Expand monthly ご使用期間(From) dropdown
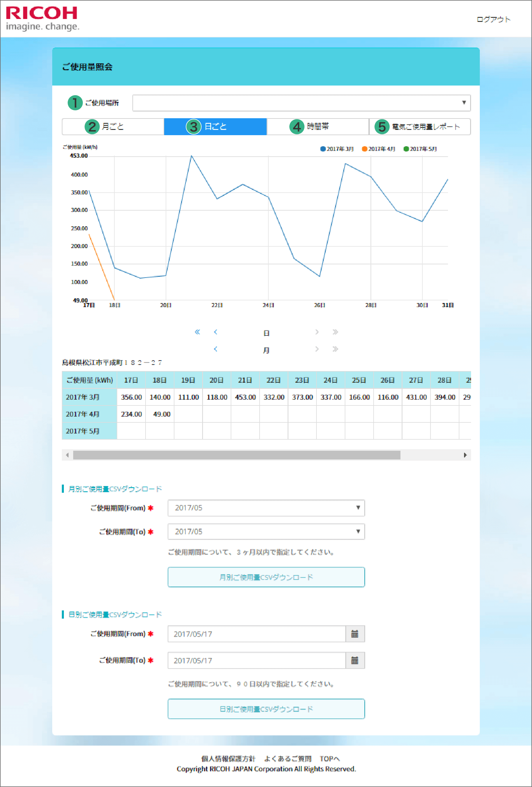The image size is (532, 787). (x=266, y=508)
